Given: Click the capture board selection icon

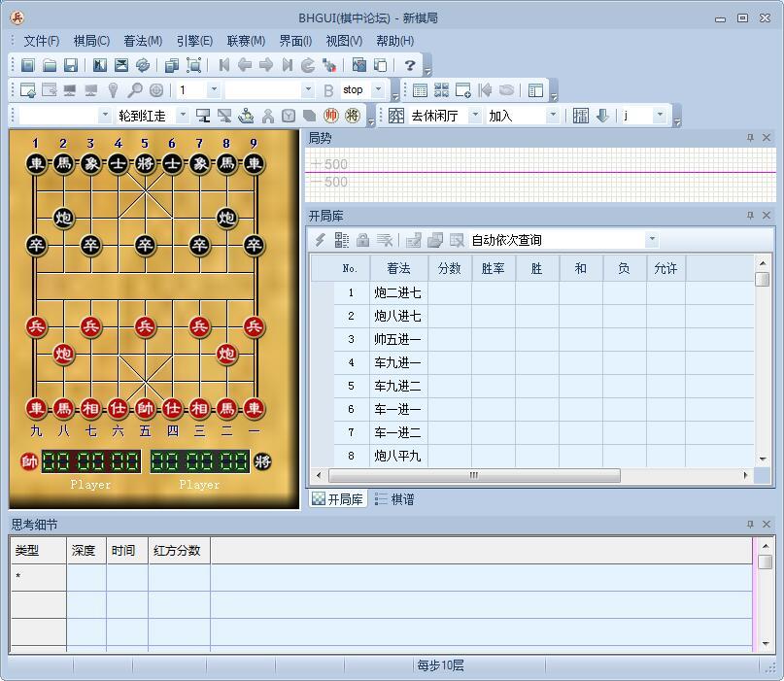Looking at the screenshot, I should click(x=193, y=65).
